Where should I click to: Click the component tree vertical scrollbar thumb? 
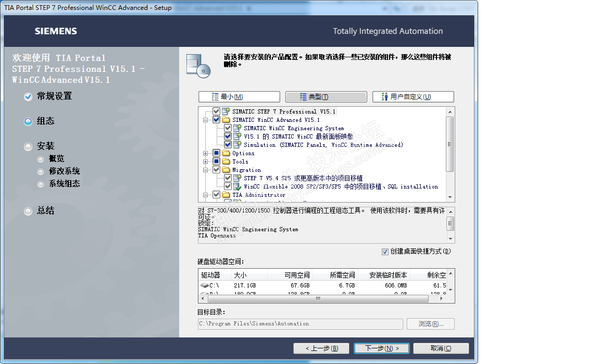tap(449, 144)
